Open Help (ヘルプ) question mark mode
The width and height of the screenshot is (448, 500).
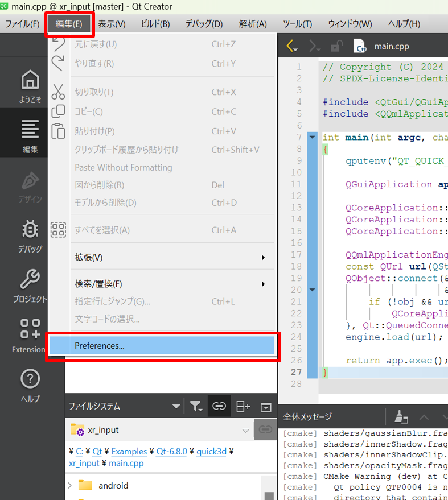coord(31,384)
